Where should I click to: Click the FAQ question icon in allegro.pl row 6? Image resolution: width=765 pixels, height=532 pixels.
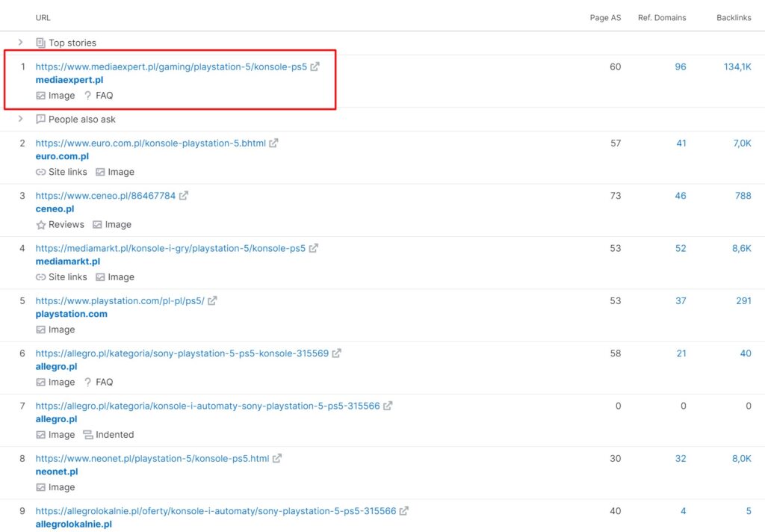coord(88,382)
